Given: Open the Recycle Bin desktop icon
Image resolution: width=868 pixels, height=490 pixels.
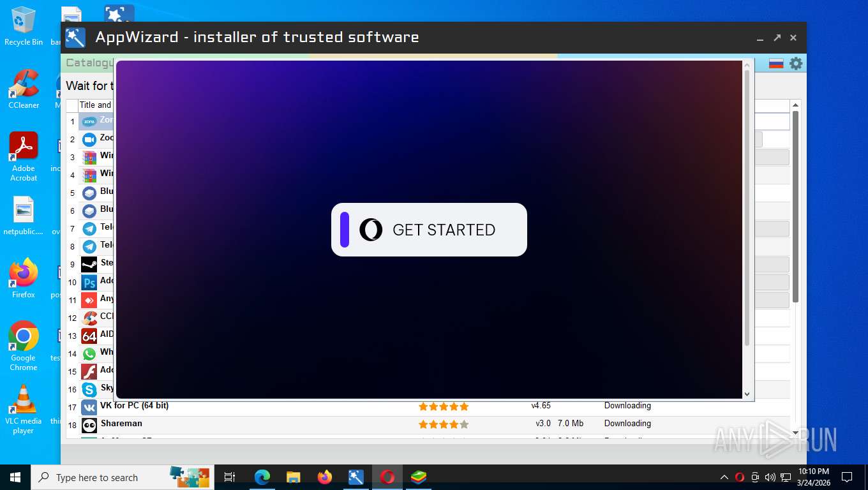Looking at the screenshot, I should (x=24, y=27).
